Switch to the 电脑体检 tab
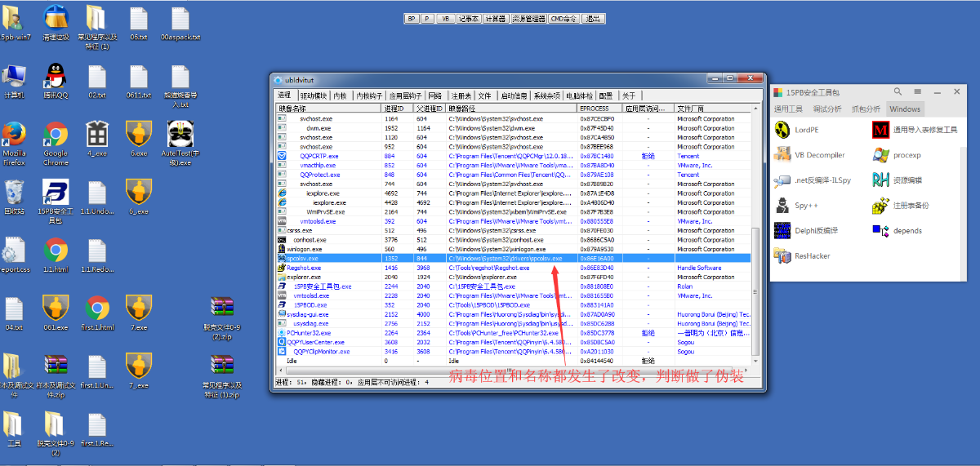 (580, 95)
